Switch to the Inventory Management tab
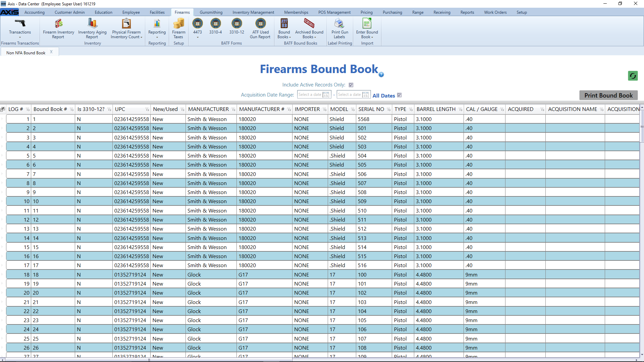The width and height of the screenshot is (644, 362). tap(253, 12)
